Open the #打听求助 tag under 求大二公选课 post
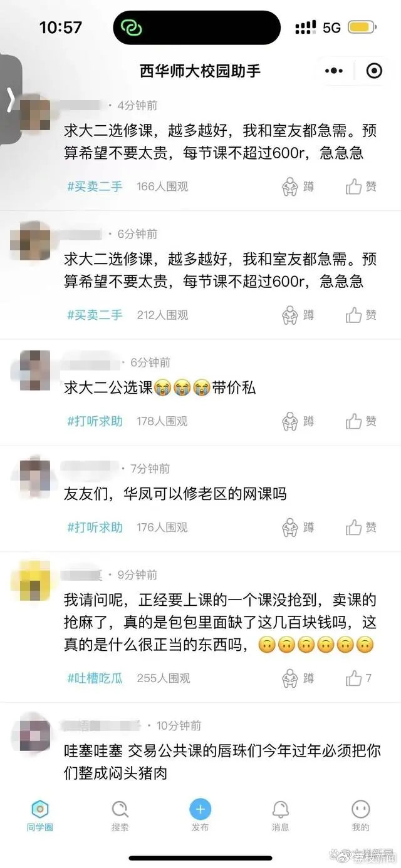 pyautogui.click(x=95, y=421)
